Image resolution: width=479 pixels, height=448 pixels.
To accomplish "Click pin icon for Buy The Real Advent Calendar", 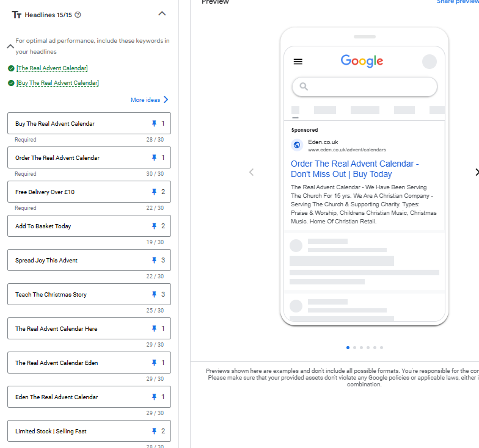I will tap(154, 123).
